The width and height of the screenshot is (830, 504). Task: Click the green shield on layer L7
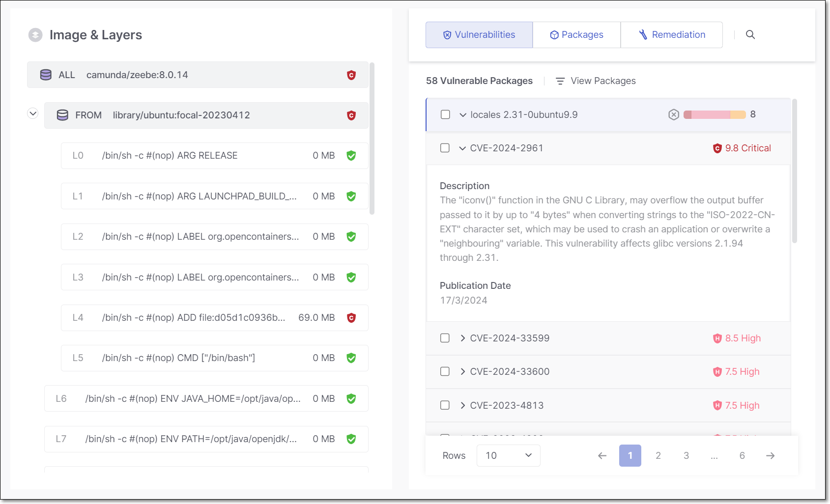coord(351,439)
